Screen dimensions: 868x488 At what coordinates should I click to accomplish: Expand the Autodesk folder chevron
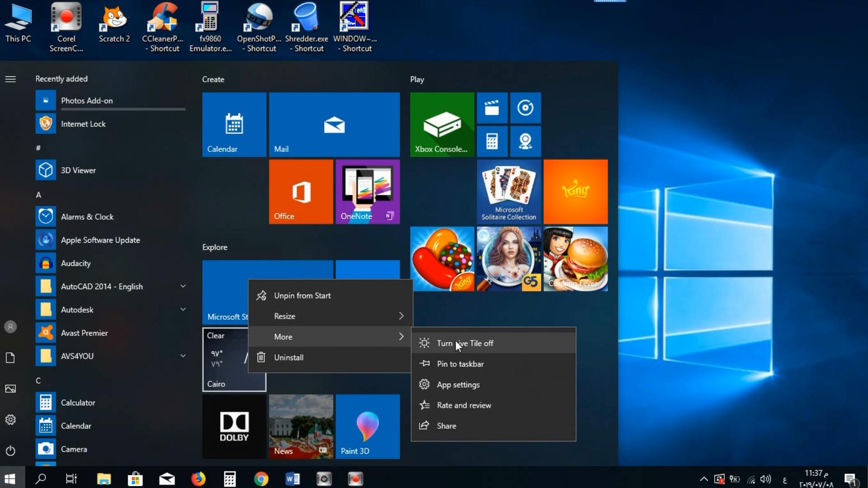[183, 310]
